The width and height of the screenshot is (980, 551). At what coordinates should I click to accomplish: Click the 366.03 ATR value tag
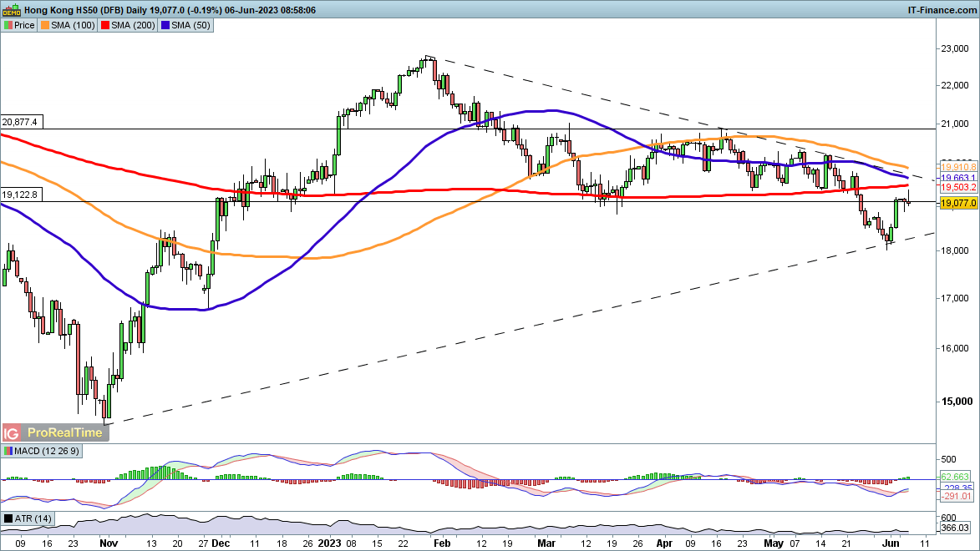point(955,528)
